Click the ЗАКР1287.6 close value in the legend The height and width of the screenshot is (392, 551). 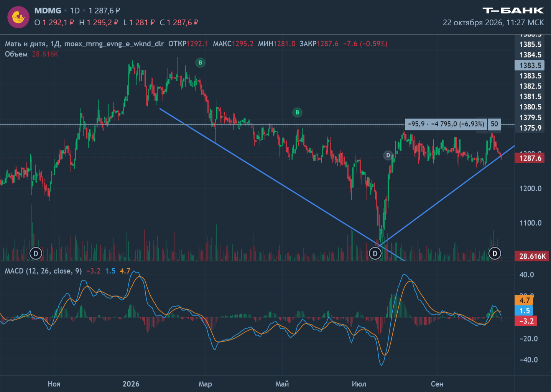click(x=319, y=44)
